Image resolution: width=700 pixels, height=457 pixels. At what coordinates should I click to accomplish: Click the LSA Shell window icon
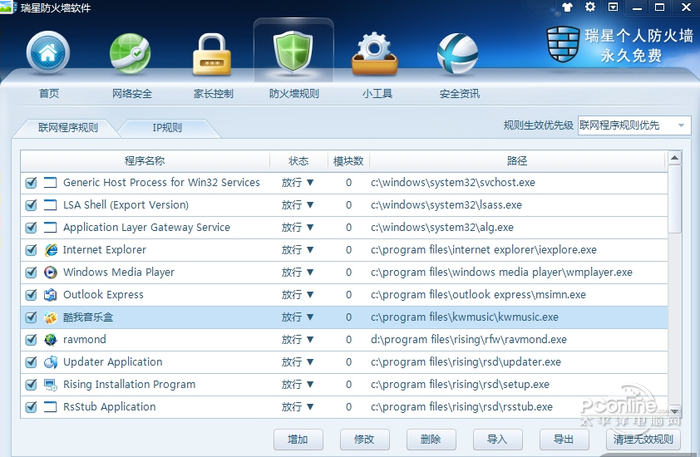pos(51,205)
